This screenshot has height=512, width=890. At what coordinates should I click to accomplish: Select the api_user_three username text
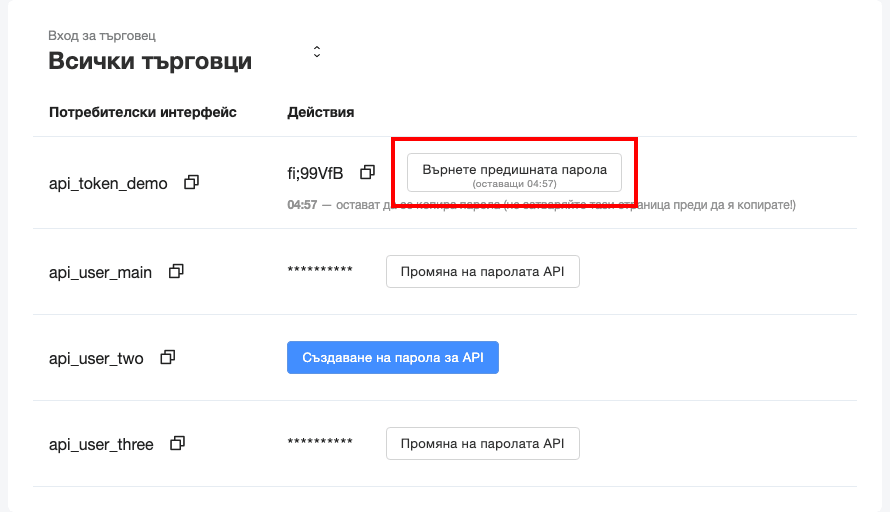[101, 444]
